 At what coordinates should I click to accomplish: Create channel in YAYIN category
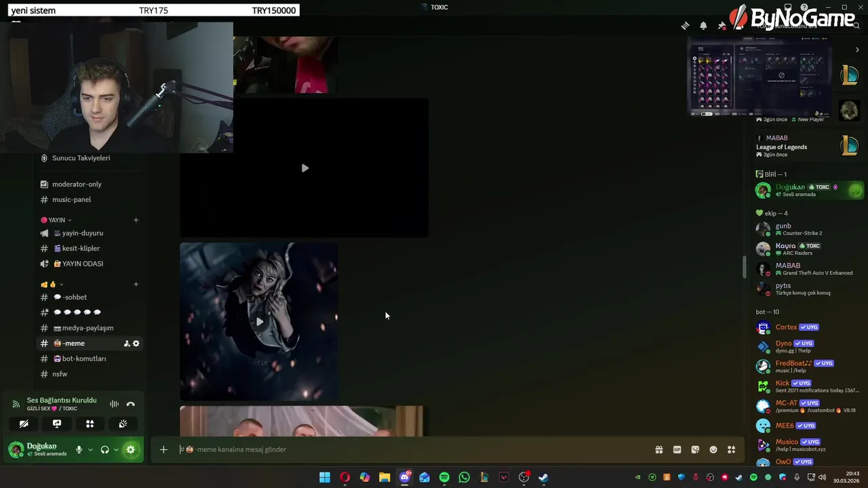click(x=136, y=220)
